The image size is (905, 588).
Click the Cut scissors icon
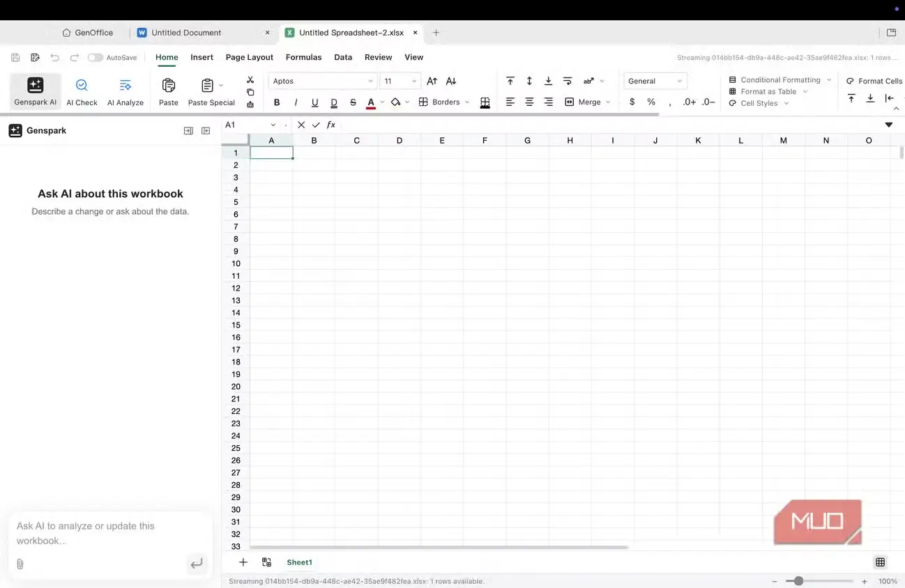[250, 80]
